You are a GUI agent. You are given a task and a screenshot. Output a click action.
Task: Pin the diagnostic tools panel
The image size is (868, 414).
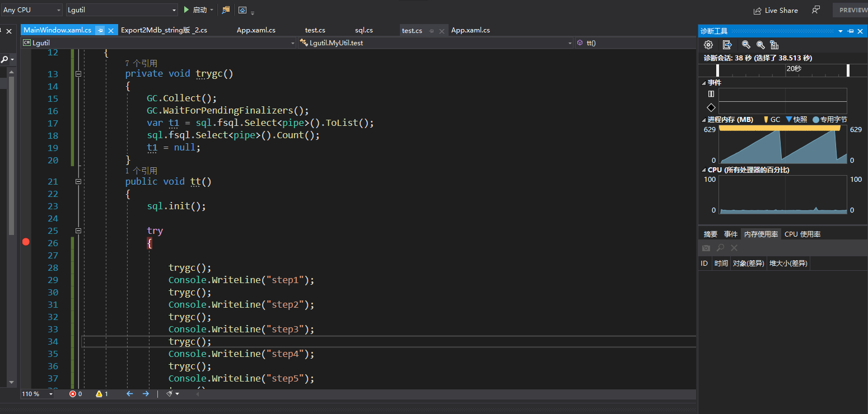click(851, 31)
